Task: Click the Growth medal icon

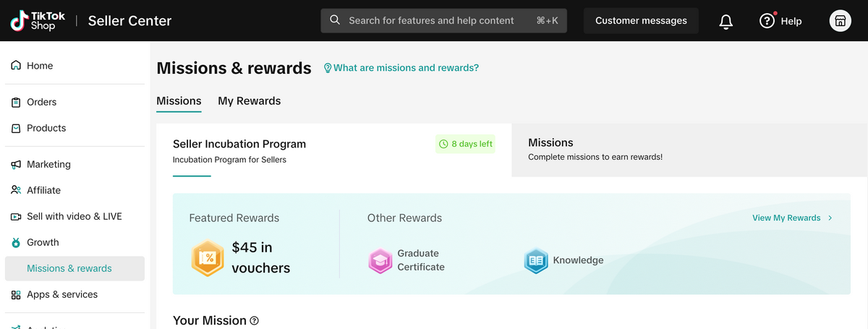Action: (x=16, y=242)
